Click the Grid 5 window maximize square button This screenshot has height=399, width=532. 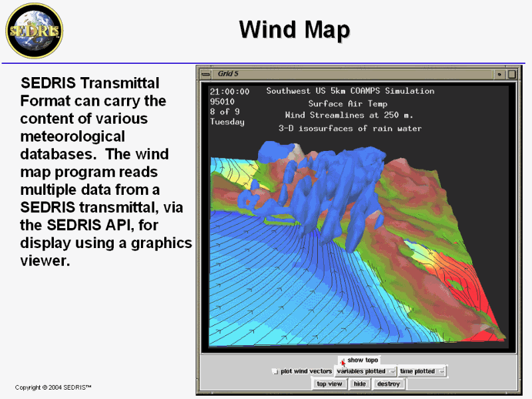coord(511,74)
